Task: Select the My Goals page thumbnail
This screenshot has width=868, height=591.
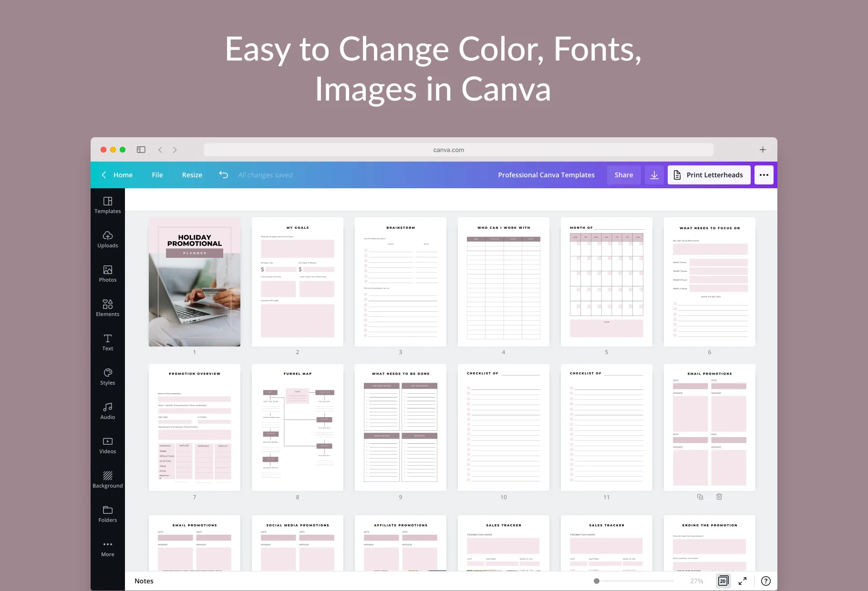Action: click(298, 282)
